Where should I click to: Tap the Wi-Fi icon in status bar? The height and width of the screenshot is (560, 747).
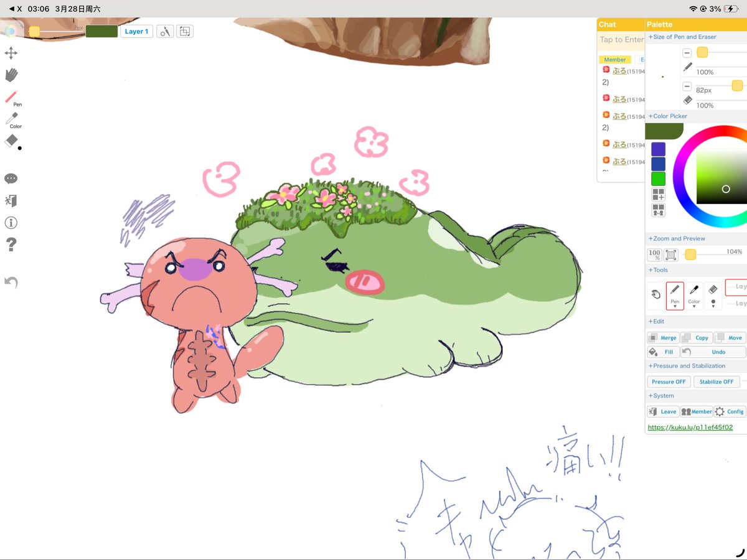pos(693,9)
